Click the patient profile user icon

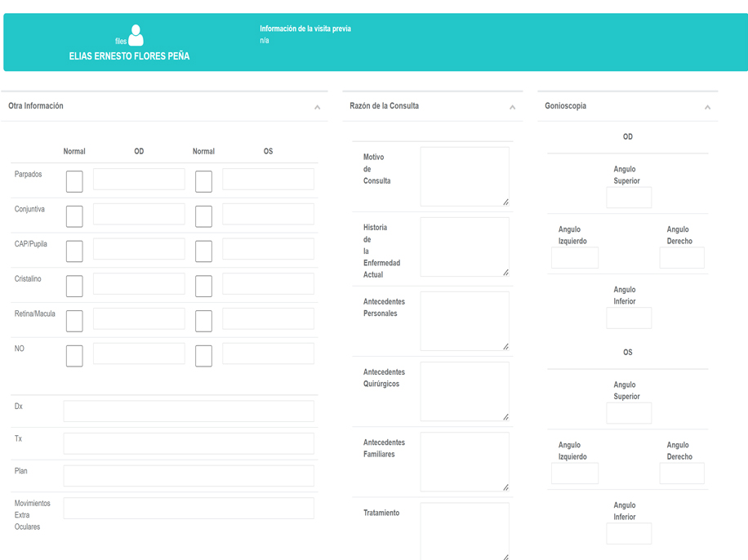pyautogui.click(x=136, y=35)
